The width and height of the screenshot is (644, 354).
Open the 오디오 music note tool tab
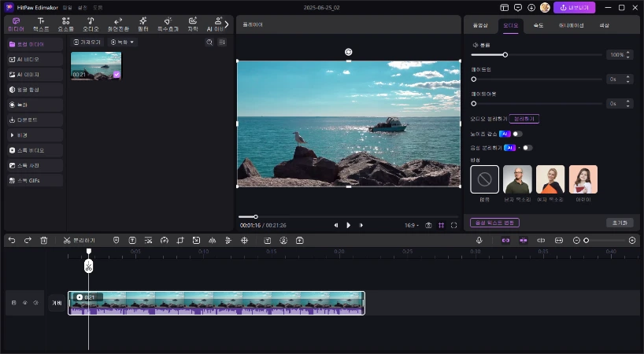91,24
